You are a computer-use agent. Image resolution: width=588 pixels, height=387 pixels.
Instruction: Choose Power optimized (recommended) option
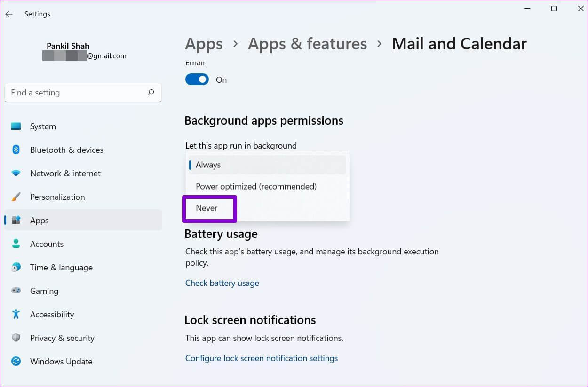click(267, 187)
